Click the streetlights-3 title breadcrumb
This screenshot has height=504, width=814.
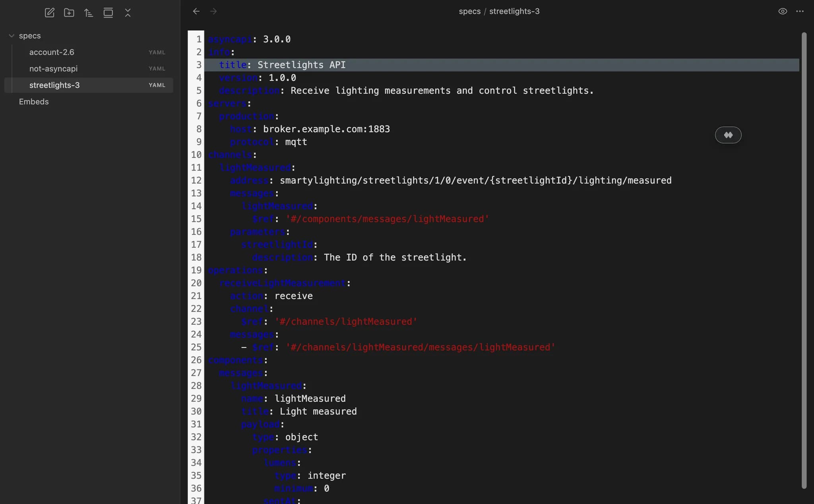point(514,11)
